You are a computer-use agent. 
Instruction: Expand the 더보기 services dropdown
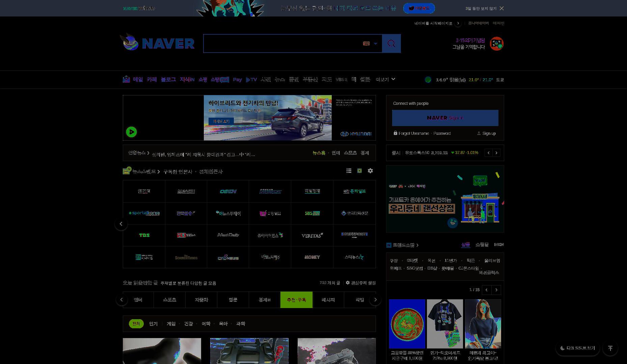click(385, 80)
